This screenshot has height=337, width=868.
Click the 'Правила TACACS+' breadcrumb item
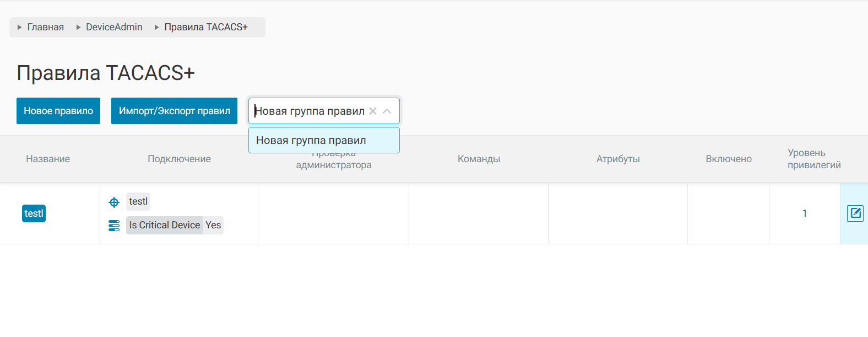(x=206, y=27)
